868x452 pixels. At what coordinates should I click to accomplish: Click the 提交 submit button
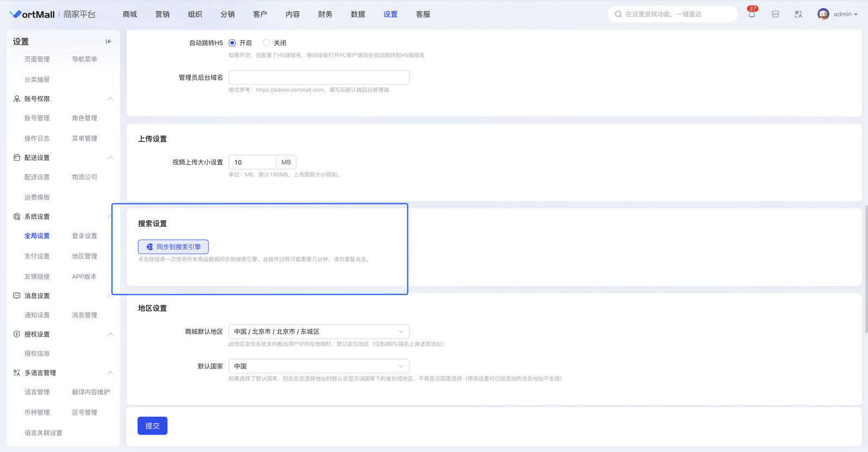pyautogui.click(x=152, y=426)
